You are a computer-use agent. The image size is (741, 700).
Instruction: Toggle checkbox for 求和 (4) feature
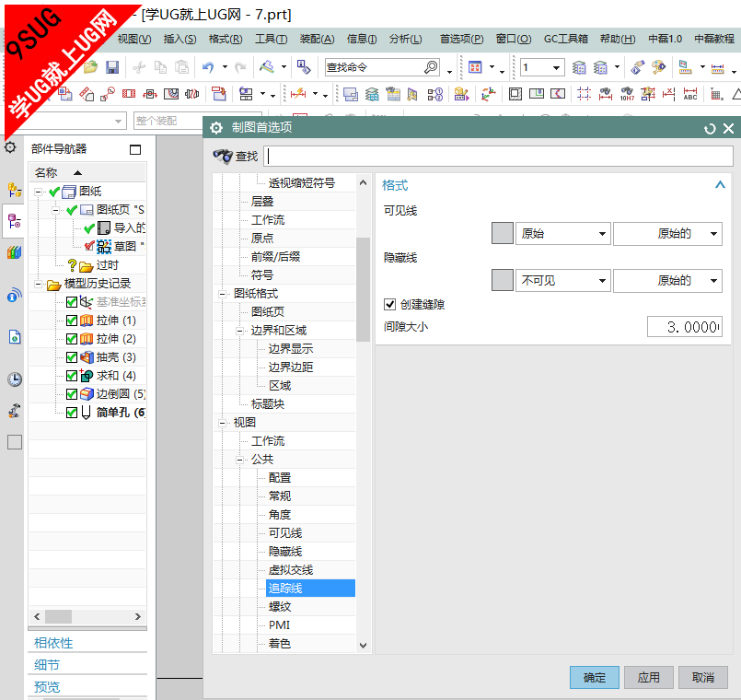[72, 376]
